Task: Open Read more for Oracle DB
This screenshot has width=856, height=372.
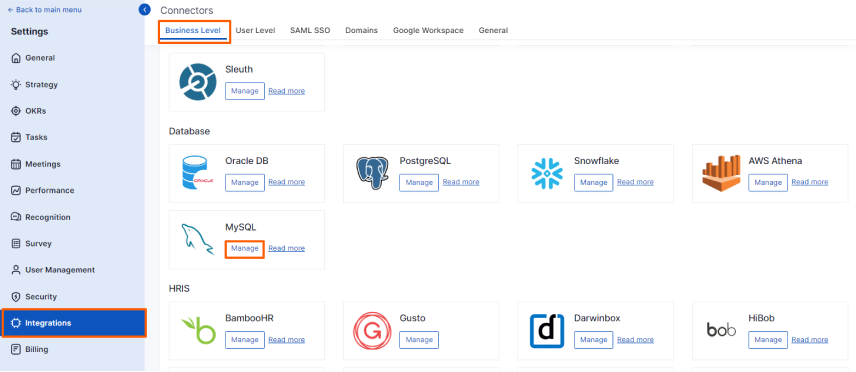Action: (287, 182)
